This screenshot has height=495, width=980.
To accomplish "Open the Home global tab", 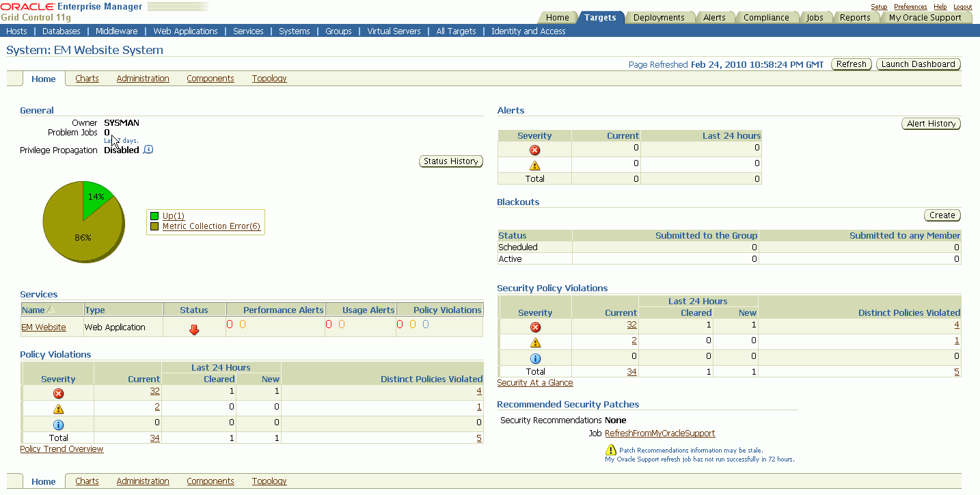I will (558, 18).
